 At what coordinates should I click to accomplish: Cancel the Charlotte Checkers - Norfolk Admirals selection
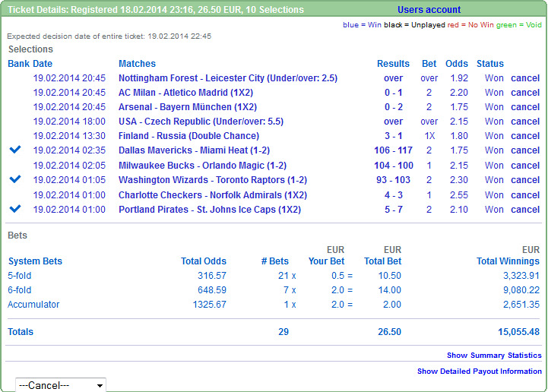point(525,194)
